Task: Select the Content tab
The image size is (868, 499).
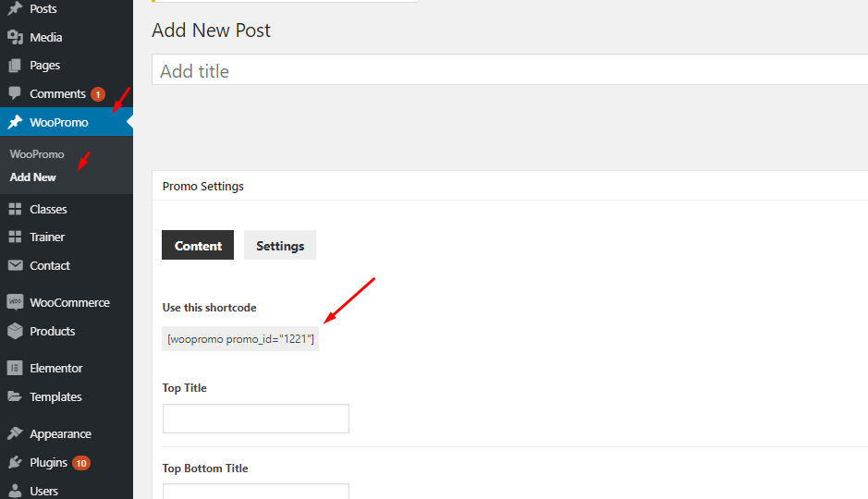Action: pos(198,245)
